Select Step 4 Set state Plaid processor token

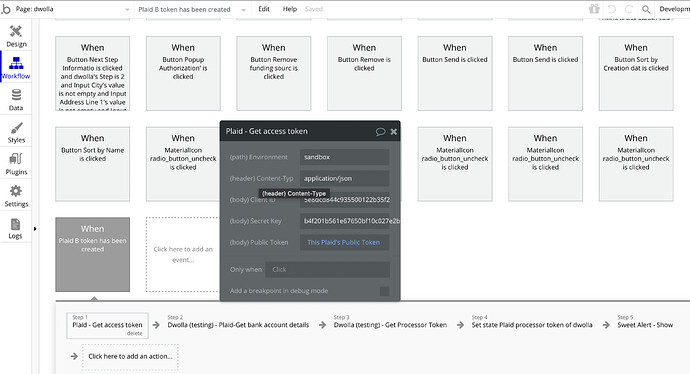click(x=532, y=325)
